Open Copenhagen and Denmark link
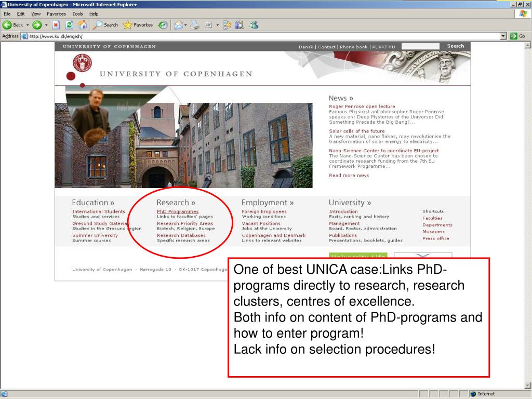The width and height of the screenshot is (532, 399). (273, 235)
